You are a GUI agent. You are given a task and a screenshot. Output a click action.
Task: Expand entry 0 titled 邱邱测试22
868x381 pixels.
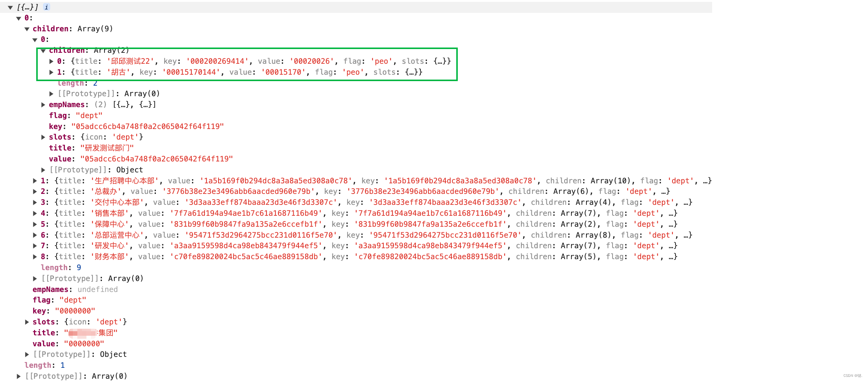pyautogui.click(x=51, y=61)
